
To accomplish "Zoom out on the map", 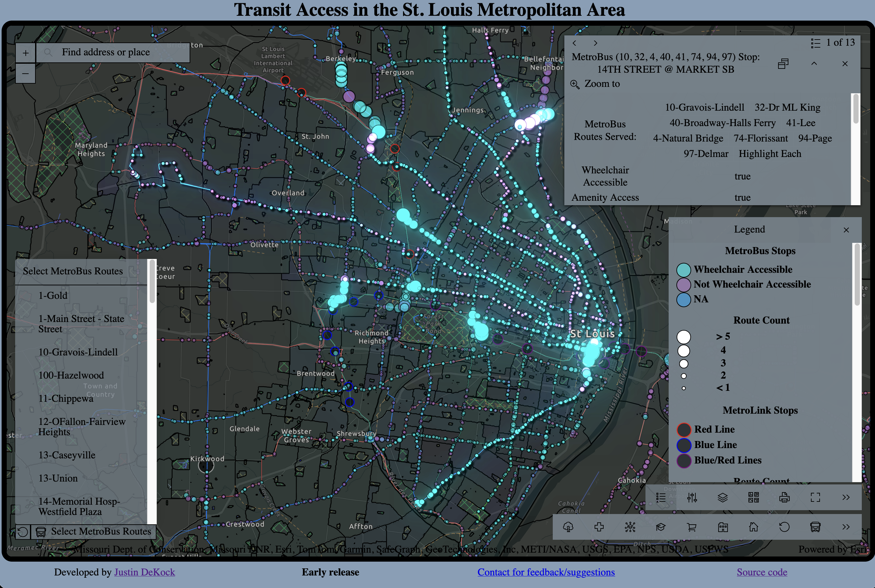I will point(25,73).
